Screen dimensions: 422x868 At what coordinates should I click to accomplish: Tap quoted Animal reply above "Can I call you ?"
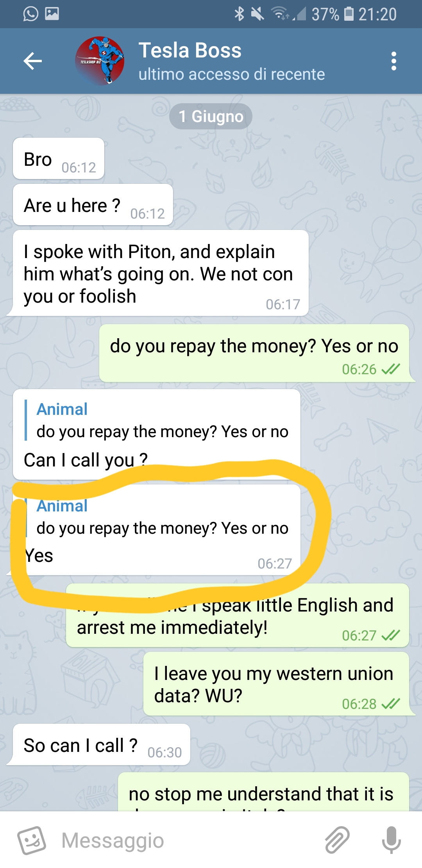click(x=156, y=421)
